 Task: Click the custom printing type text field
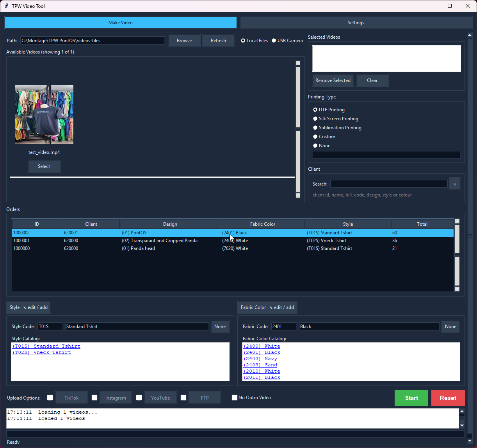point(386,155)
